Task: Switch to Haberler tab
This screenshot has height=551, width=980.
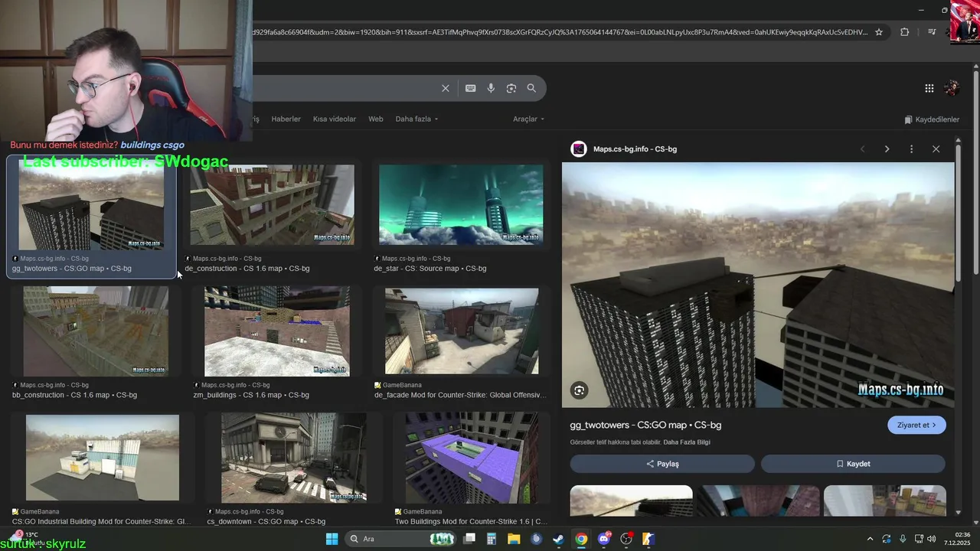Action: (x=286, y=119)
